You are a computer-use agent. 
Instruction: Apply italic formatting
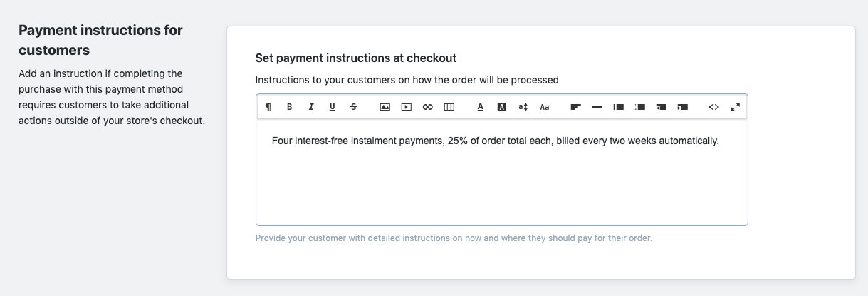[311, 107]
